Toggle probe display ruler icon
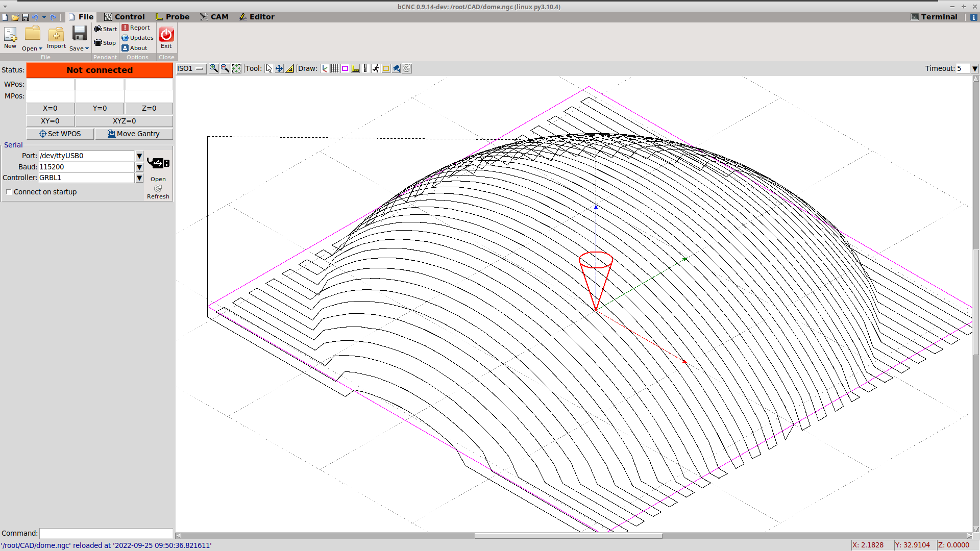This screenshot has height=551, width=980. point(355,68)
